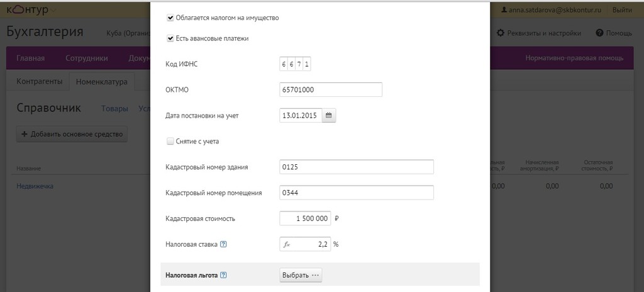Image resolution: width=644 pixels, height=292 pixels.
Task: Focus the Кадастровая стоимость field
Action: click(305, 218)
